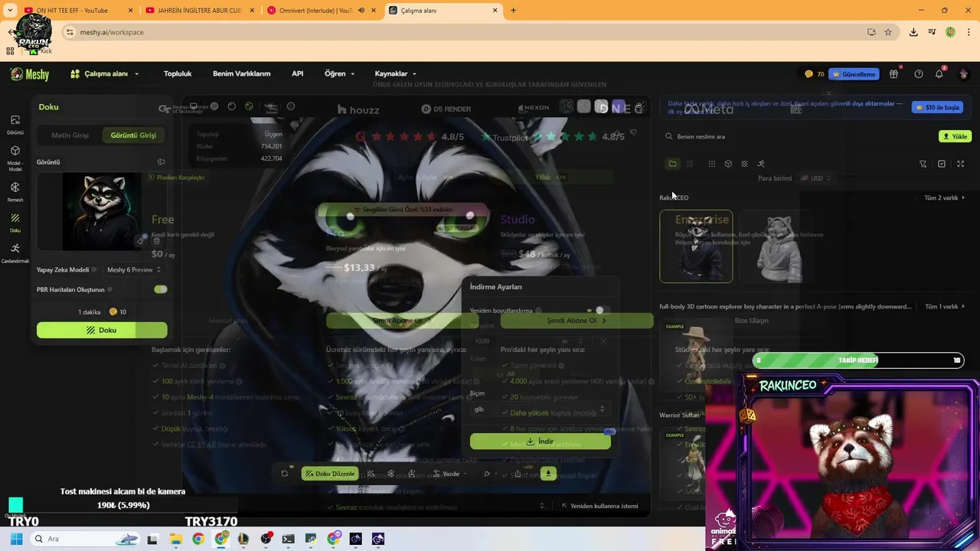This screenshot has height=551, width=980.
Task: Select the textured raccoon asset thumbnail
Action: [696, 246]
